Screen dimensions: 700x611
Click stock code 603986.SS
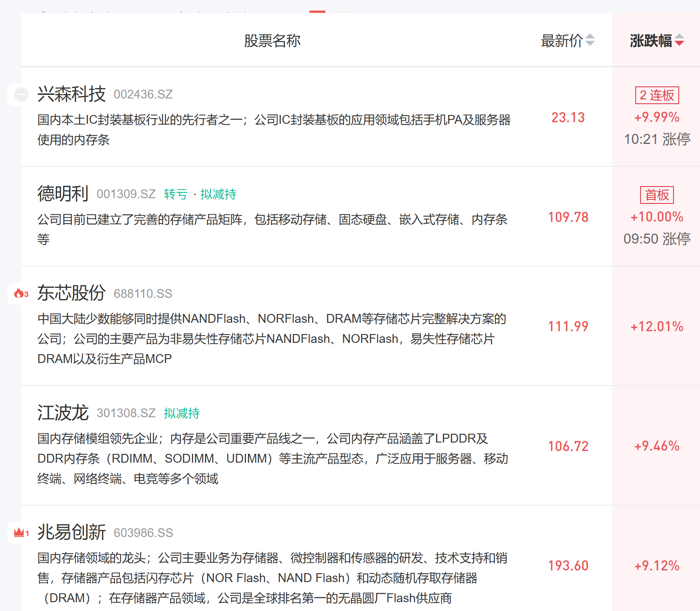(x=143, y=533)
